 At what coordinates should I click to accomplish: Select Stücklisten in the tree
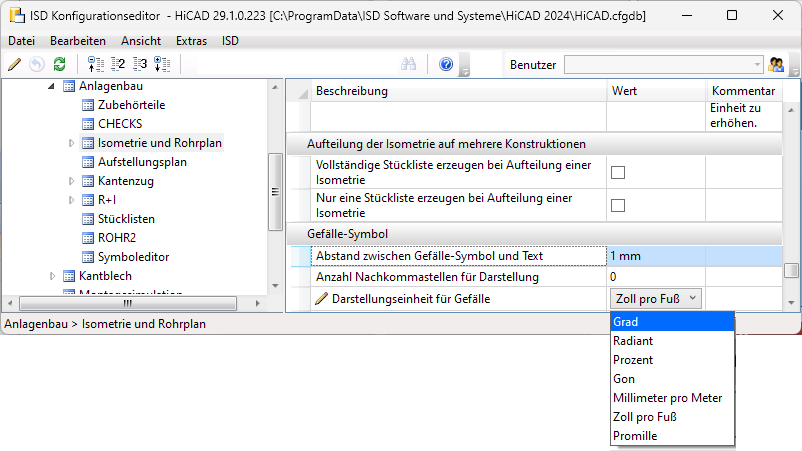pyautogui.click(x=126, y=219)
